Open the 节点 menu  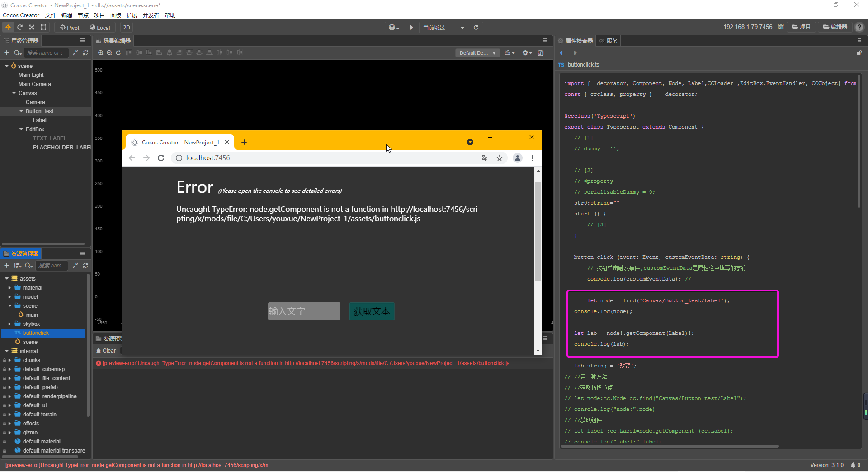point(83,15)
